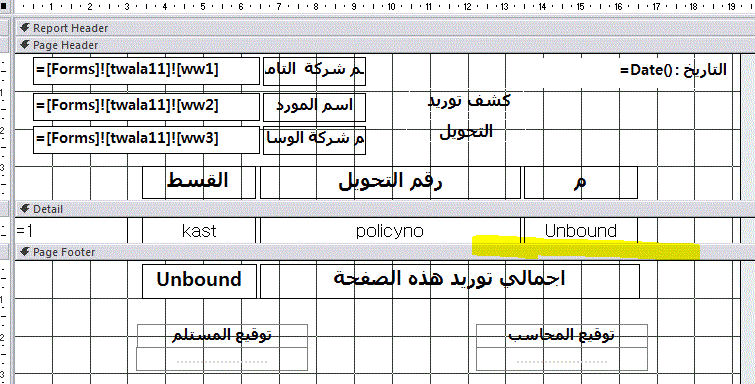The image size is (755, 384).
Task: Select the Detail section bar
Action: [385, 209]
